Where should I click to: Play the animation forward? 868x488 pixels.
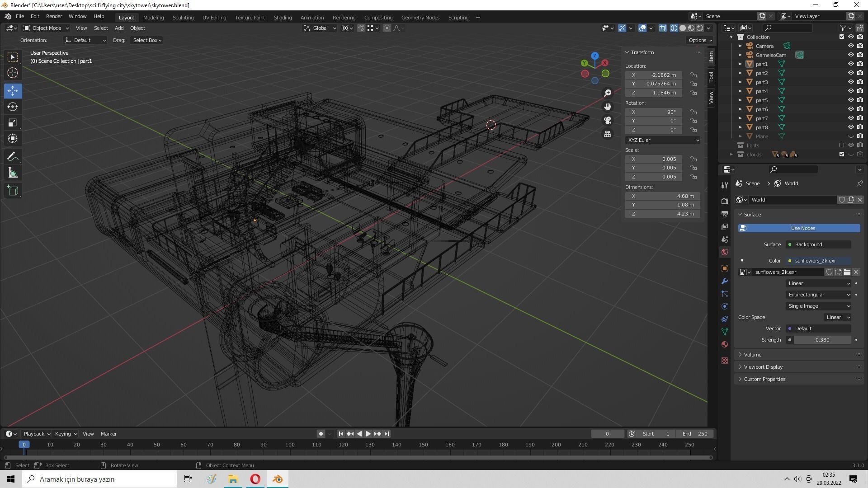click(368, 434)
